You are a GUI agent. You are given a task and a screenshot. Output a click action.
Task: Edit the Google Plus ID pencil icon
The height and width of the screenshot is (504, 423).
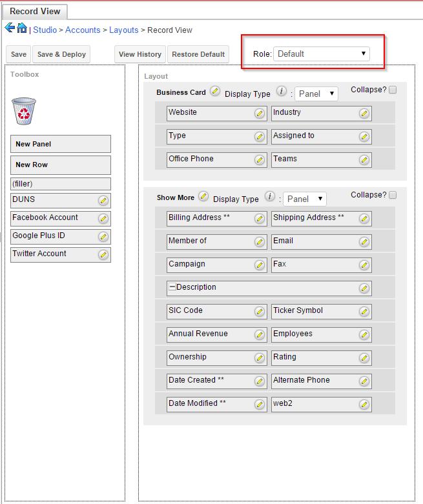[103, 237]
